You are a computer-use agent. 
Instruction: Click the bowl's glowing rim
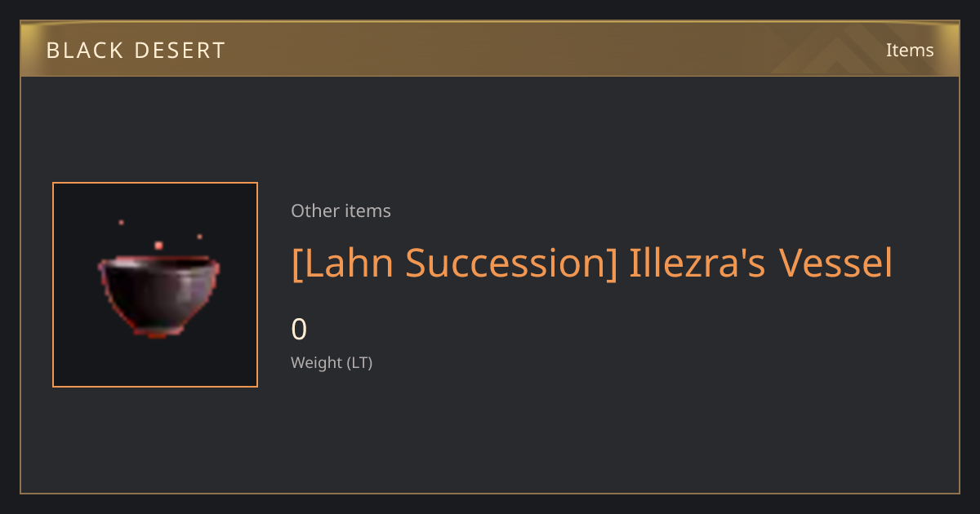point(159,261)
